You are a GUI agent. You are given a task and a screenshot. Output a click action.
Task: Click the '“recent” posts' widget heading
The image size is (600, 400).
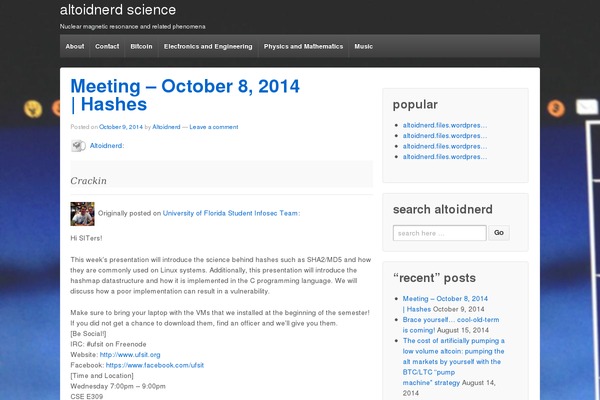click(434, 278)
